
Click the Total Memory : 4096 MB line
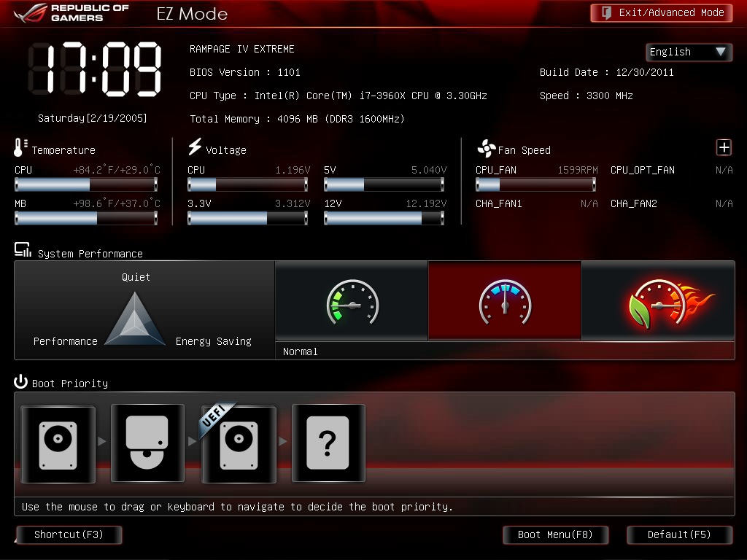pyautogui.click(x=297, y=119)
